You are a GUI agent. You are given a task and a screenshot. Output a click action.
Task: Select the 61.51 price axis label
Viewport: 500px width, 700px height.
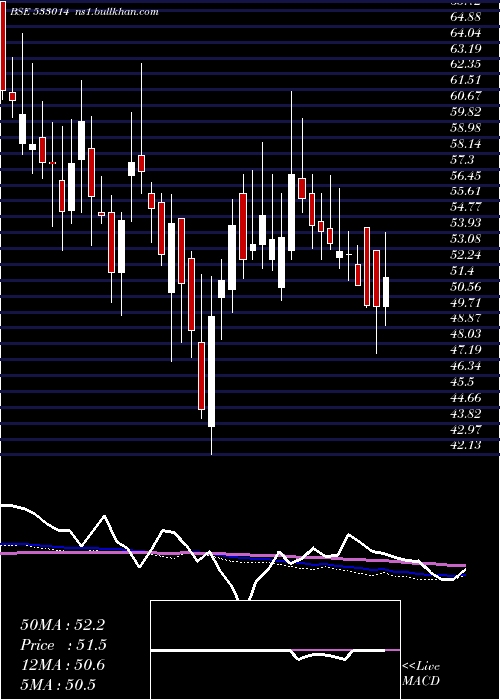(x=466, y=80)
